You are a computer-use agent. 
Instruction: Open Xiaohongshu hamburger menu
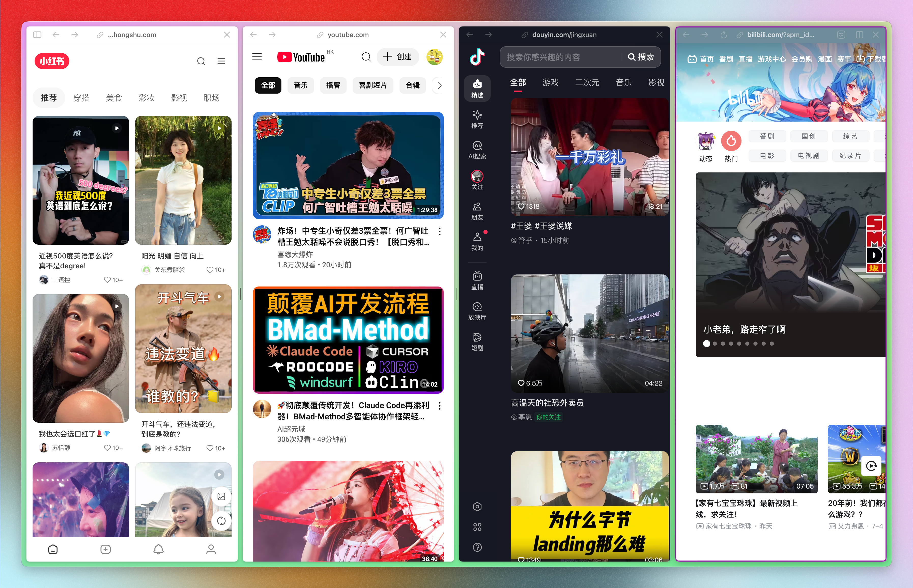coord(221,61)
